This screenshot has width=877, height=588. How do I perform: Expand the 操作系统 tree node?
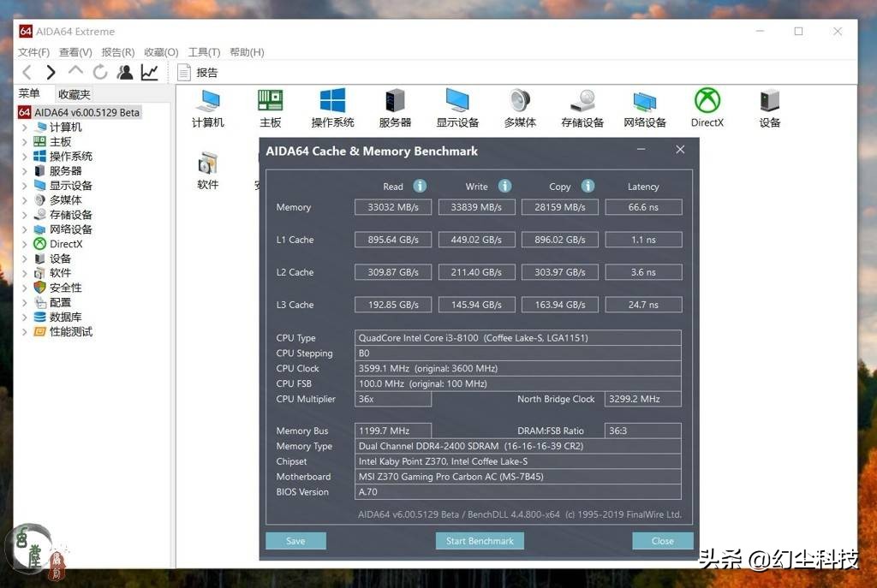(24, 157)
